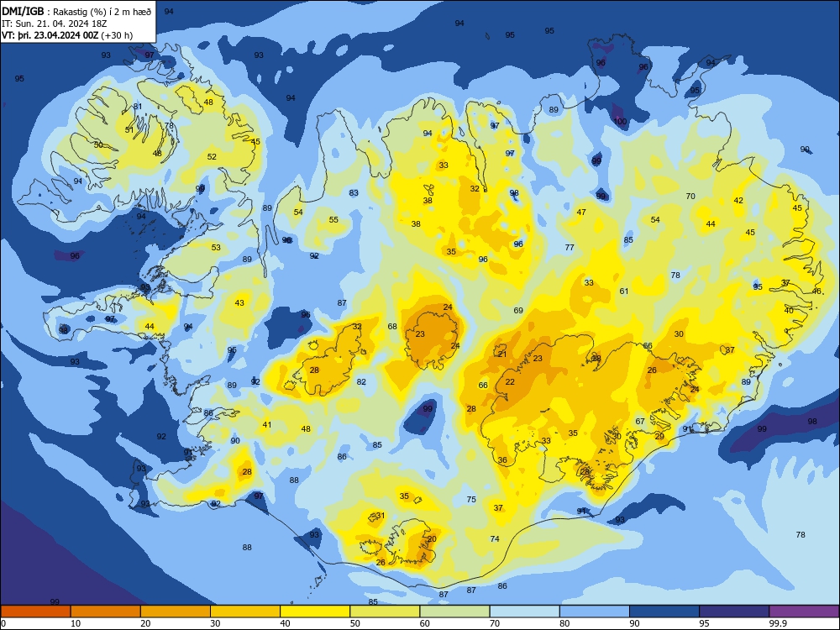
Task: Click the 'VT: þri. 23.04.2024 00Z (+30 h)' line
Action: (x=67, y=35)
